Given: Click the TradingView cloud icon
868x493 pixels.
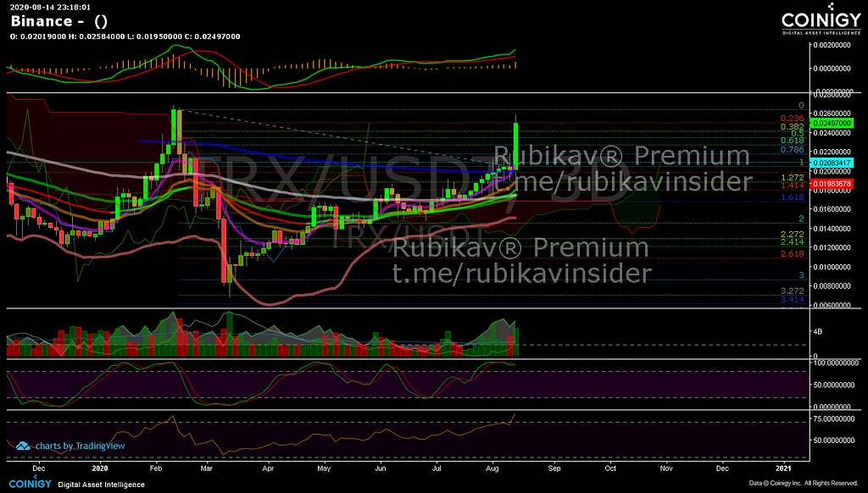Looking at the screenshot, I should [x=23, y=446].
